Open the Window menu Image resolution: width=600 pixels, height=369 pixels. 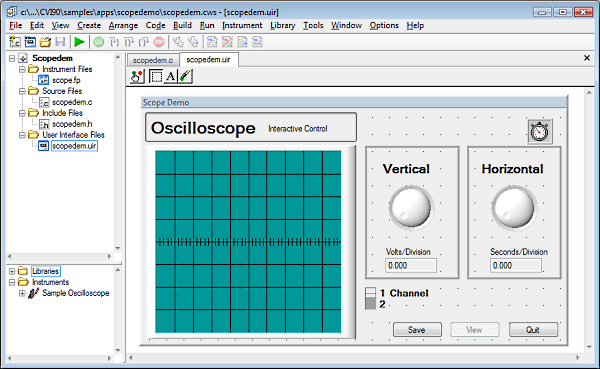346,26
